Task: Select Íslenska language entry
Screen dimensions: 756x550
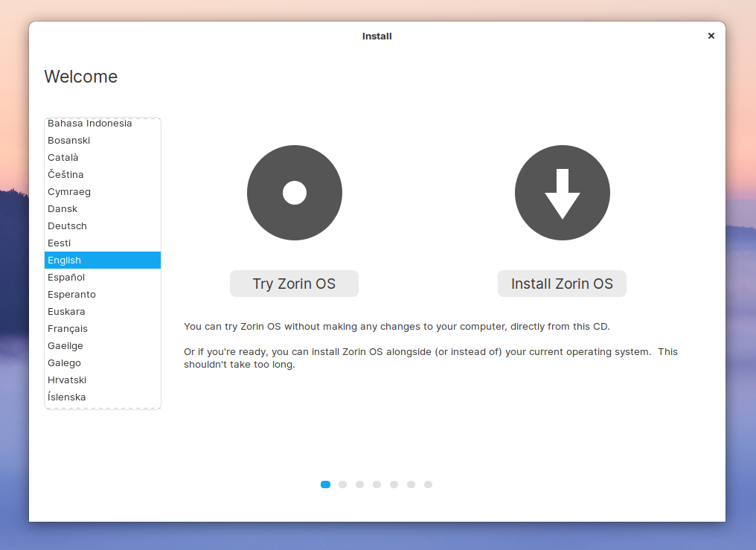Action: click(x=103, y=397)
